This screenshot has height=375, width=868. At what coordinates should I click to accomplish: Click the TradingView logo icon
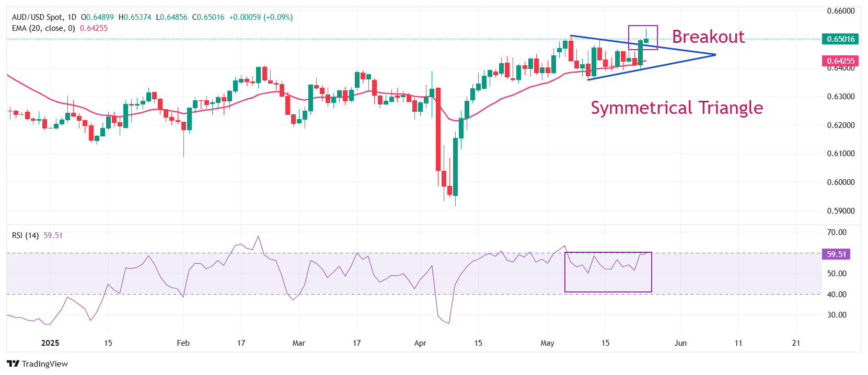click(13, 364)
